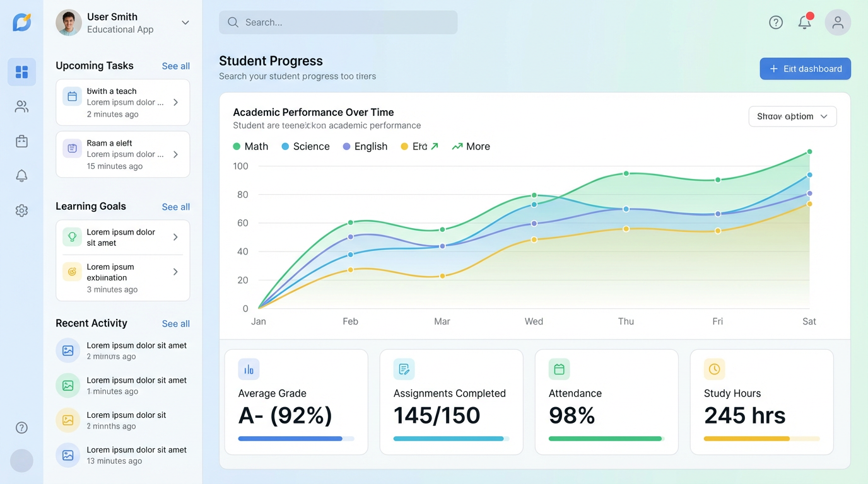This screenshot has width=868, height=484.
Task: Open the sidebar notifications bell icon
Action: [21, 176]
